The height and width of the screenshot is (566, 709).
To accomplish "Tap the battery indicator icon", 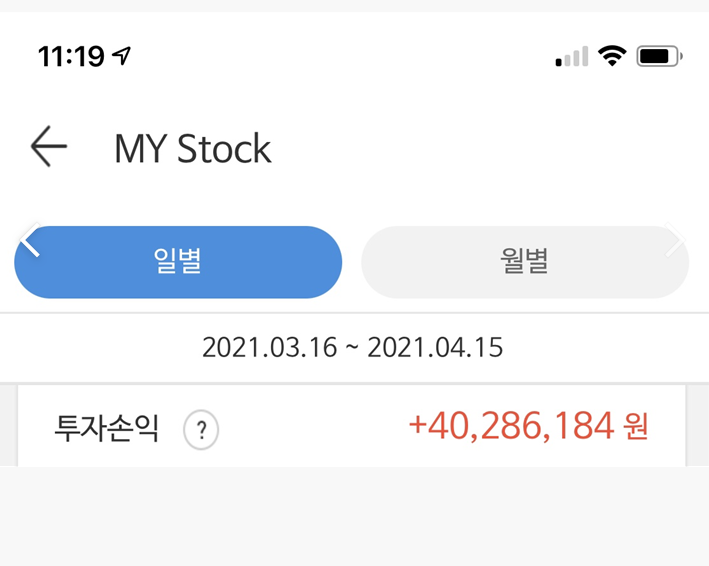I will 659,56.
